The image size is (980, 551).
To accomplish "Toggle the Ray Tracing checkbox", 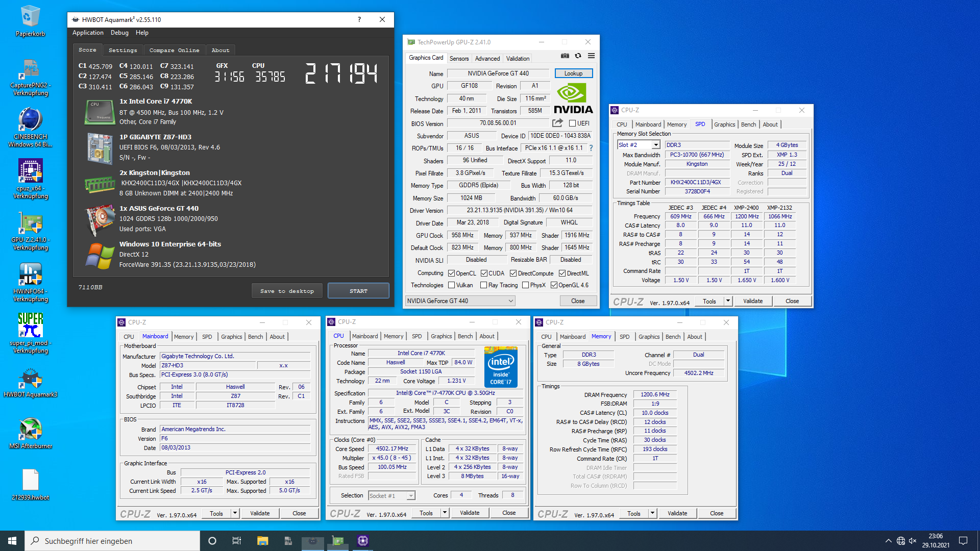I will 483,285.
